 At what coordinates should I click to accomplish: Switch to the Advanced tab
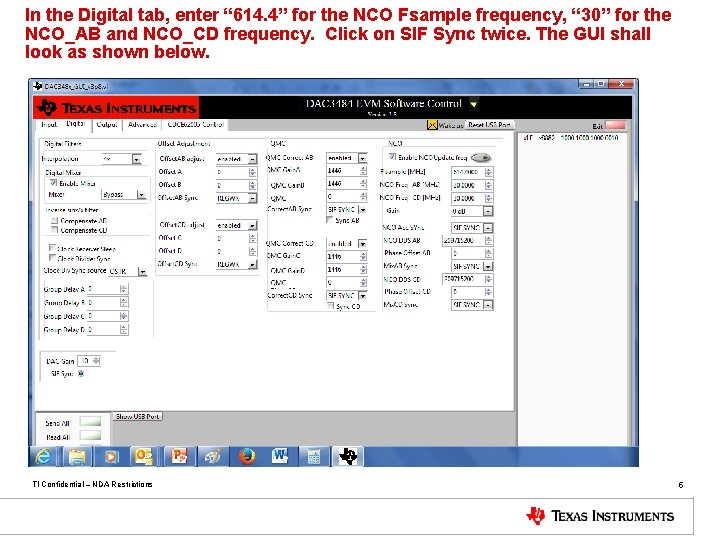click(x=142, y=124)
